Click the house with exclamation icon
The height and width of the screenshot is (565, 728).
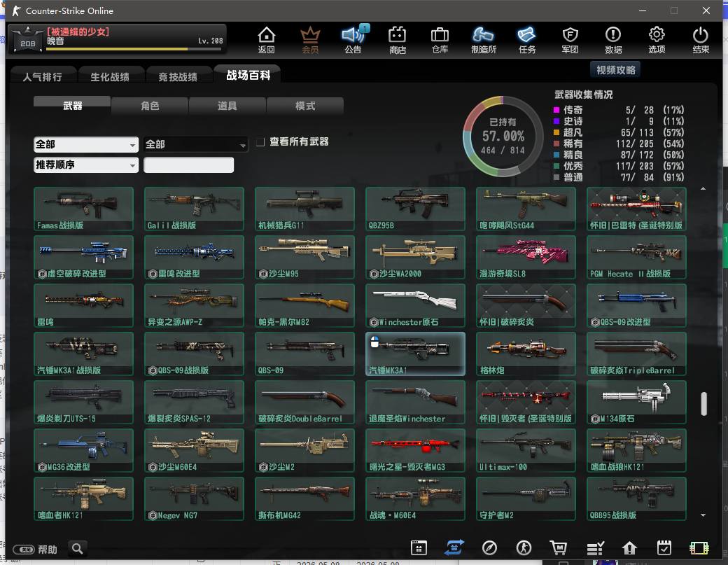[629, 547]
